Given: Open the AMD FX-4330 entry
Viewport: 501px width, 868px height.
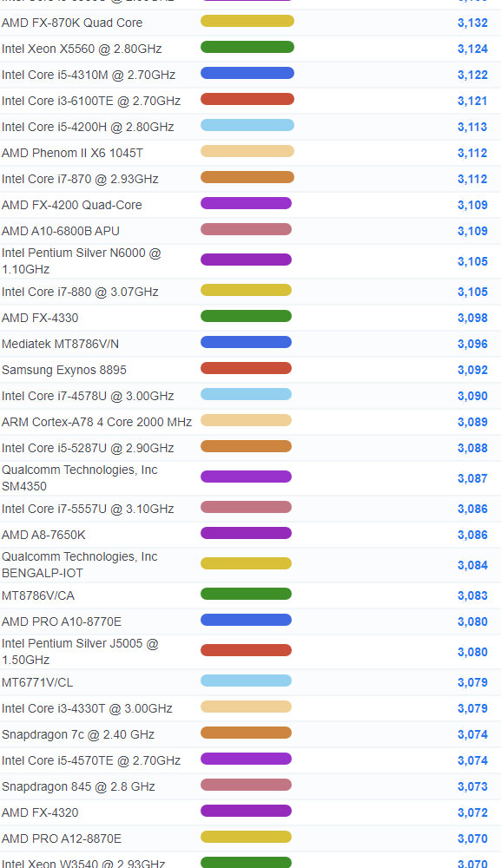Looking at the screenshot, I should (40, 318).
